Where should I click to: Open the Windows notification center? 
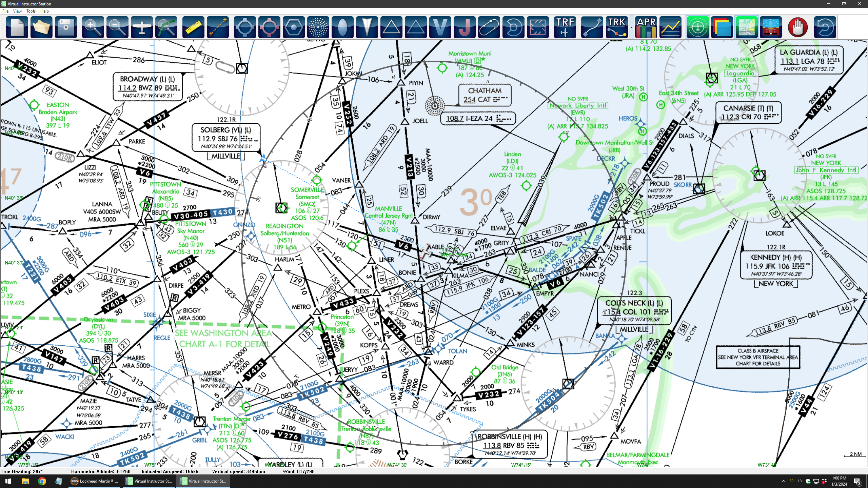(x=857, y=481)
